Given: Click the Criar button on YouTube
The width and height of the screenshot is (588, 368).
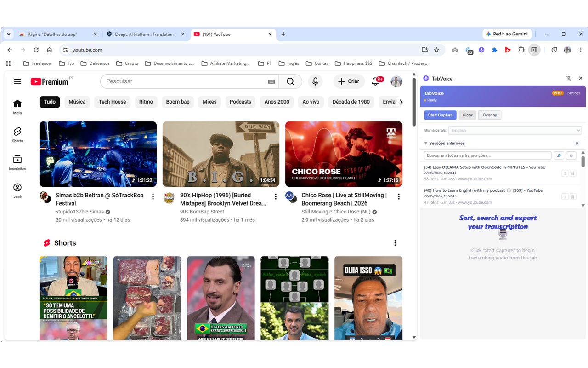Looking at the screenshot, I should 349,81.
